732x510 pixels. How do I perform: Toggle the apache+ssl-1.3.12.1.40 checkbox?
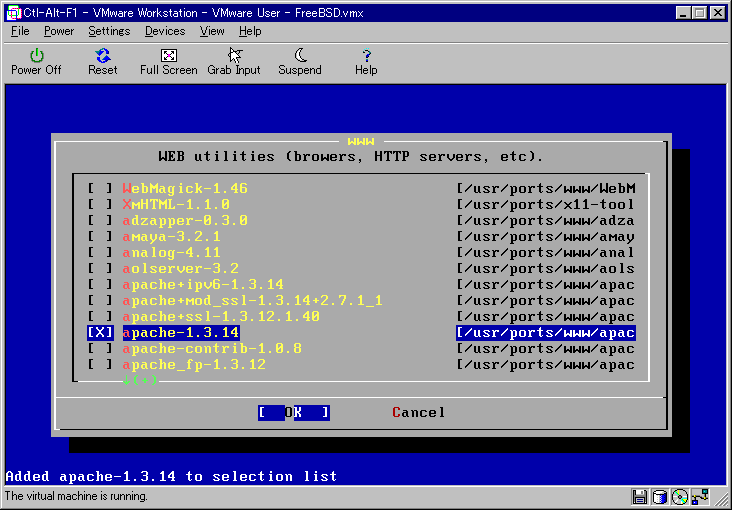click(100, 317)
